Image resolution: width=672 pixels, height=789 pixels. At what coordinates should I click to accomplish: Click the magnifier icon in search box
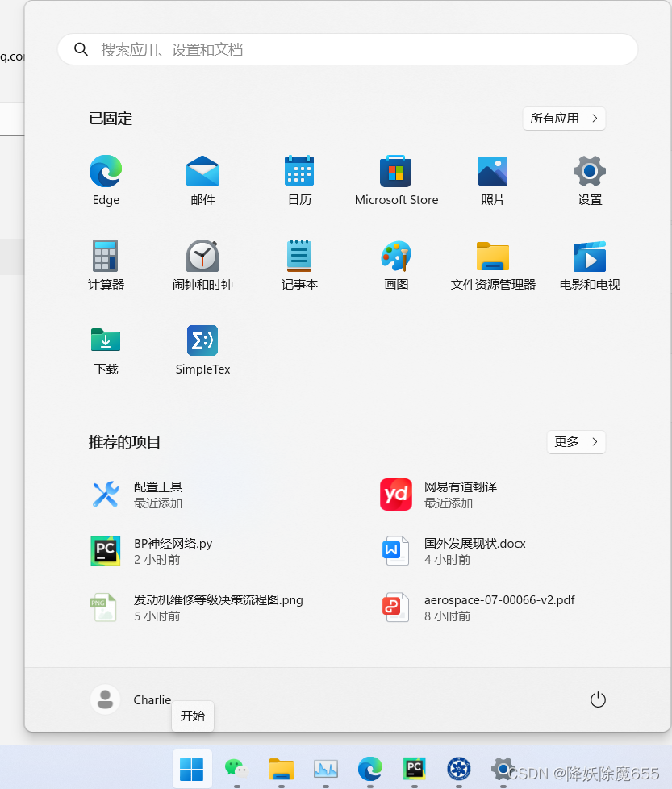[81, 49]
